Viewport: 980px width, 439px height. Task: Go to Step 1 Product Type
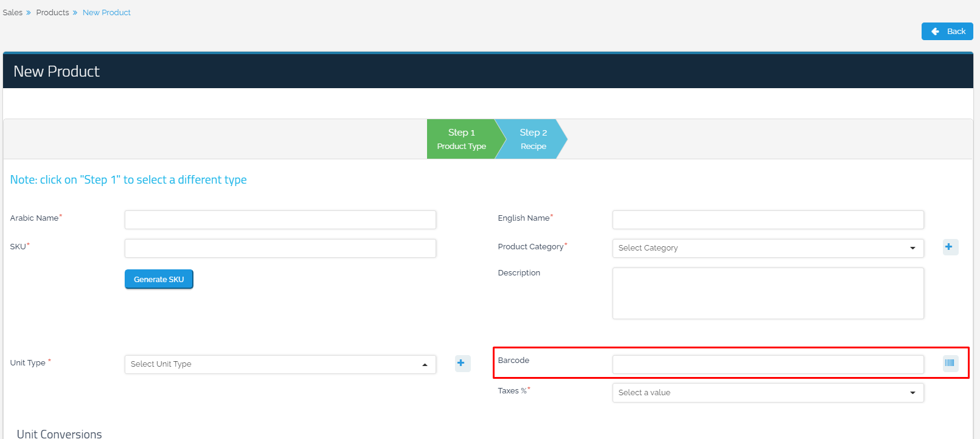462,139
